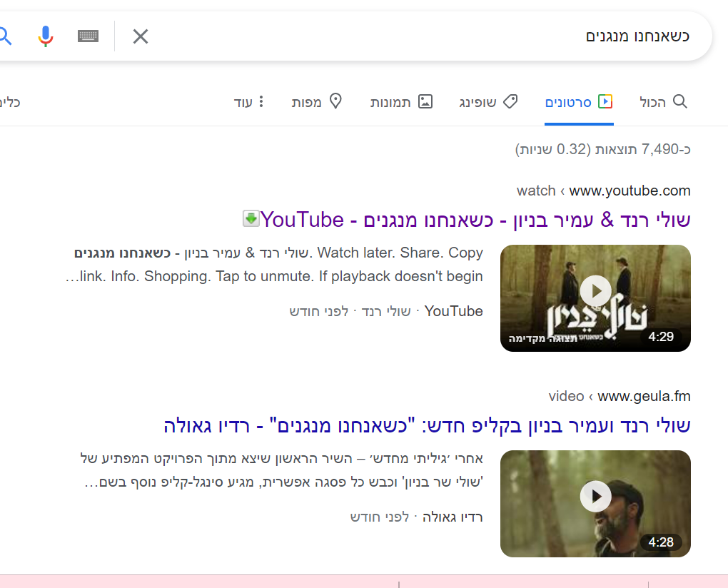Activate voice search via the microphone icon
This screenshot has width=728, height=588.
point(45,36)
